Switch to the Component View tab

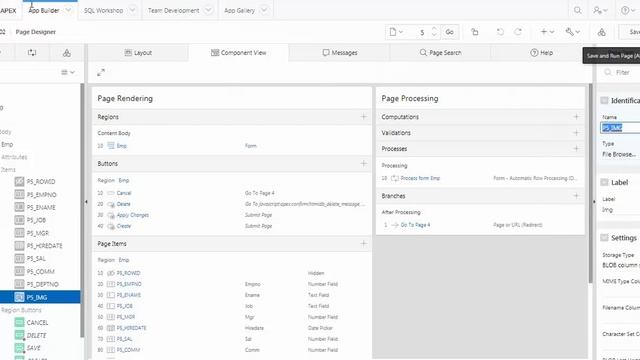coord(238,53)
